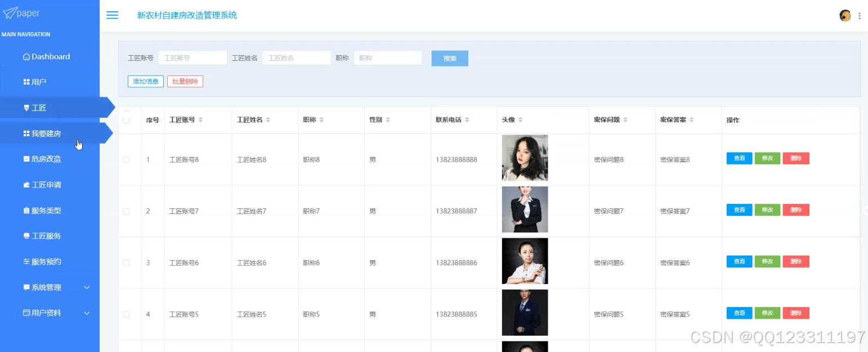Click the chat icon beside 系统管理
The height and width of the screenshot is (352, 868).
pos(26,287)
